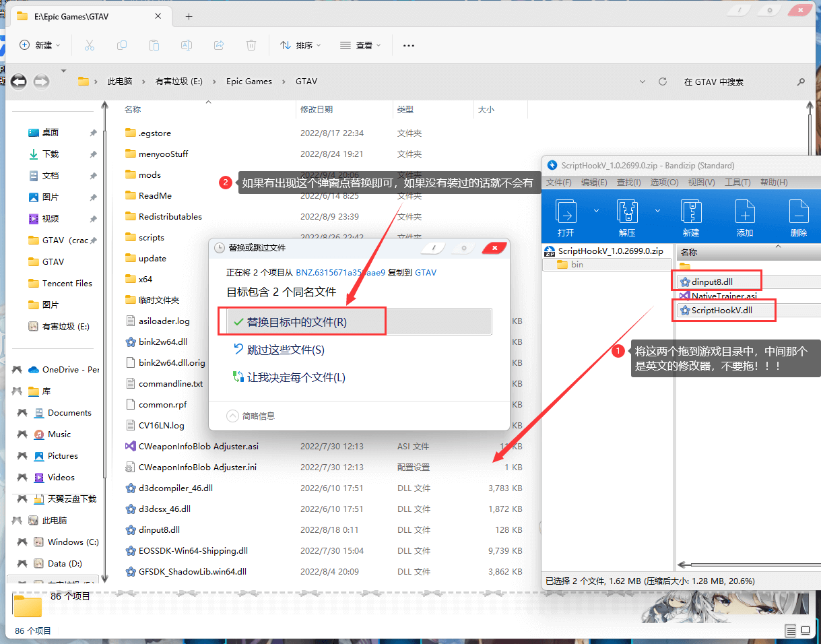Open the 排序 sort dropdown

tap(300, 45)
